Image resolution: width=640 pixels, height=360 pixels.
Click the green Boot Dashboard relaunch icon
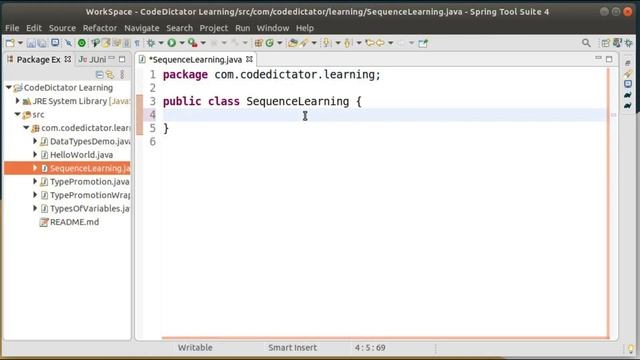(82, 43)
